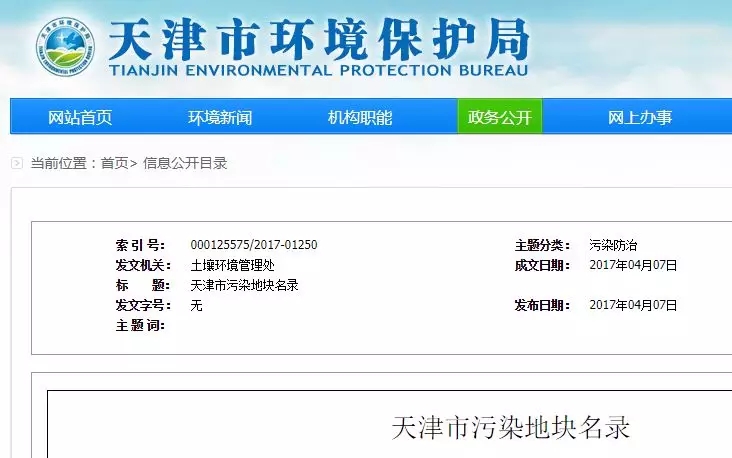Viewport: 732px width, 458px height.
Task: Select the 机构职能 navigation item
Action: (x=360, y=117)
